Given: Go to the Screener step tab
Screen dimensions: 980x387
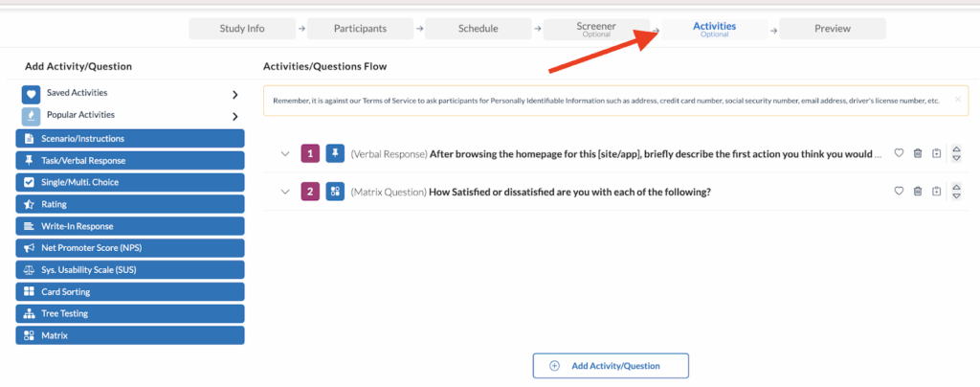Looking at the screenshot, I should coord(596,29).
